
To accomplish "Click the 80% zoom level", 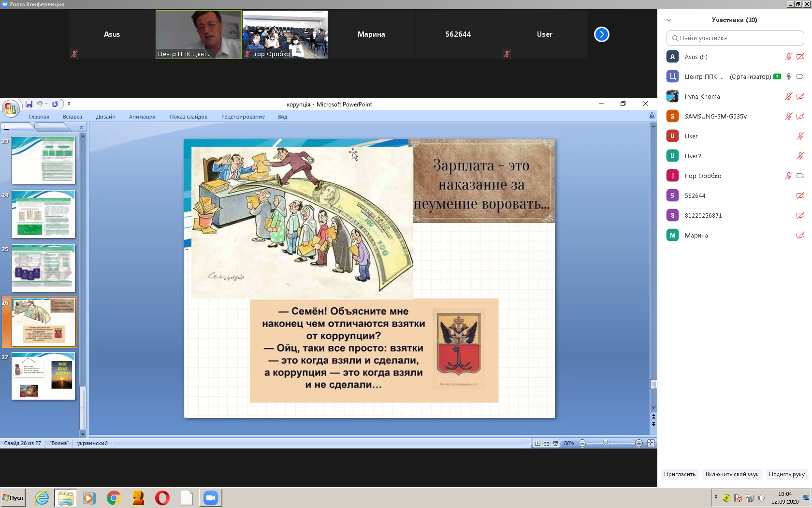I will (569, 443).
